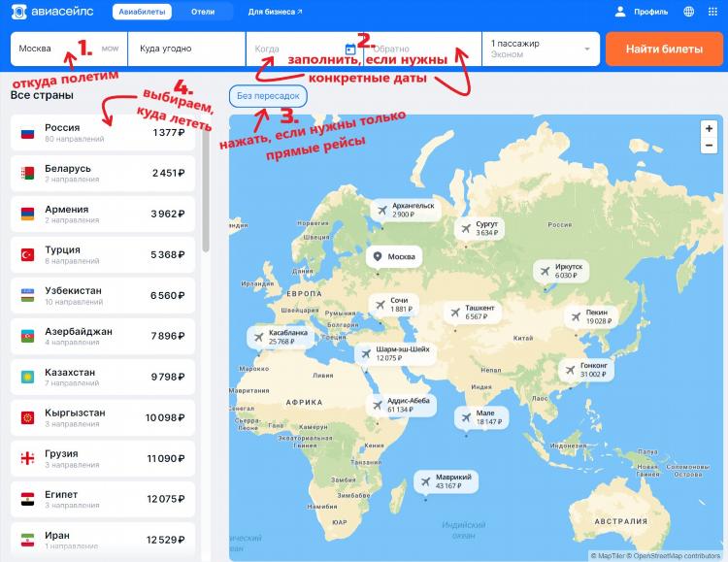Click the MapTiler attribution link
The height and width of the screenshot is (562, 728).
[x=611, y=556]
